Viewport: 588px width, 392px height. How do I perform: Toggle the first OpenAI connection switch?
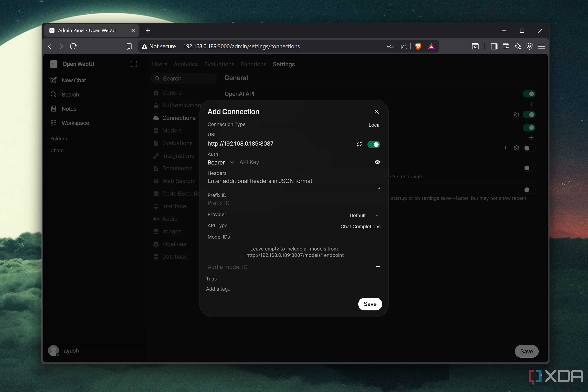pyautogui.click(x=529, y=114)
